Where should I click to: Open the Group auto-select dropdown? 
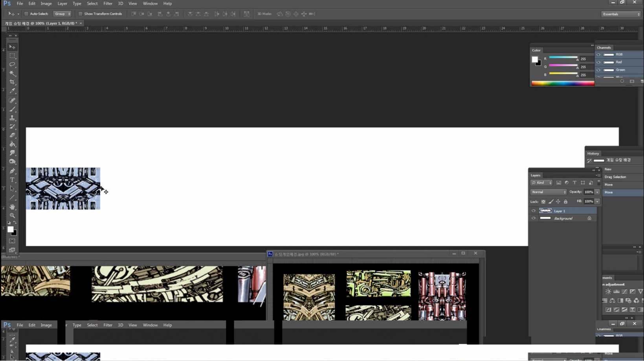[62, 14]
